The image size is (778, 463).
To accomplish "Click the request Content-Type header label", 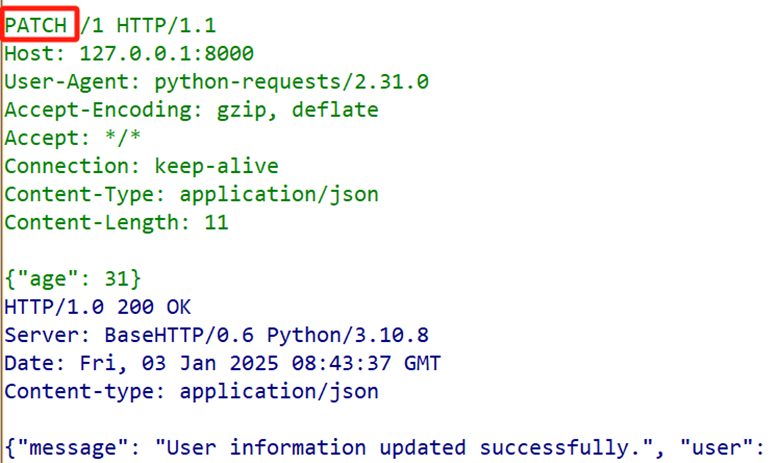I will [80, 194].
